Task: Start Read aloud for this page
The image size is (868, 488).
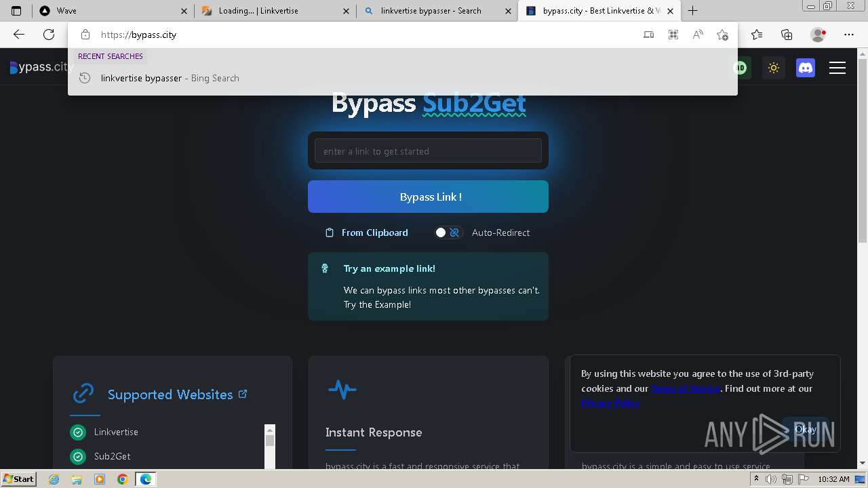Action: click(x=698, y=35)
